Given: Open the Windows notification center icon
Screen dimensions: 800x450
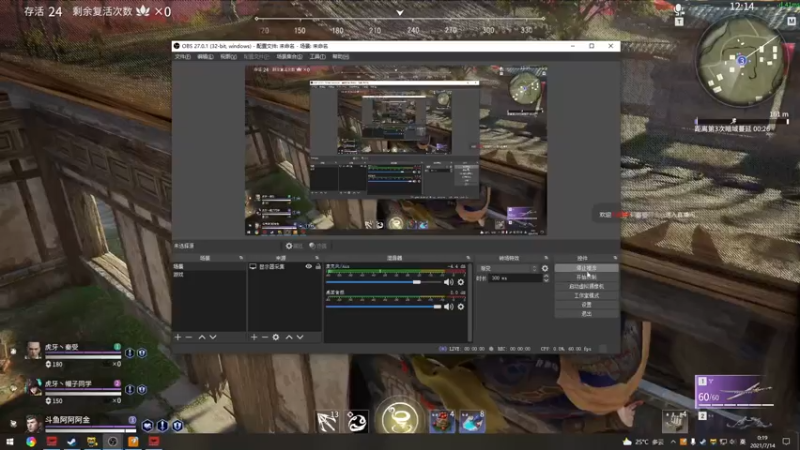Looking at the screenshot, I should pos(787,442).
